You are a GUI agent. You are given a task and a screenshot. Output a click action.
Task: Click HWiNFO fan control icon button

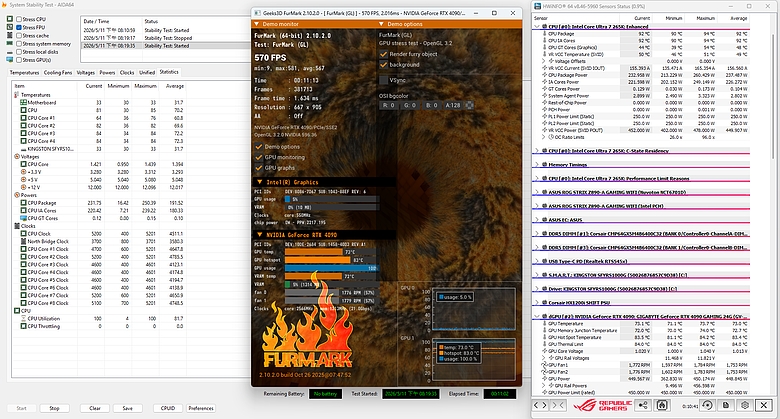point(662,405)
